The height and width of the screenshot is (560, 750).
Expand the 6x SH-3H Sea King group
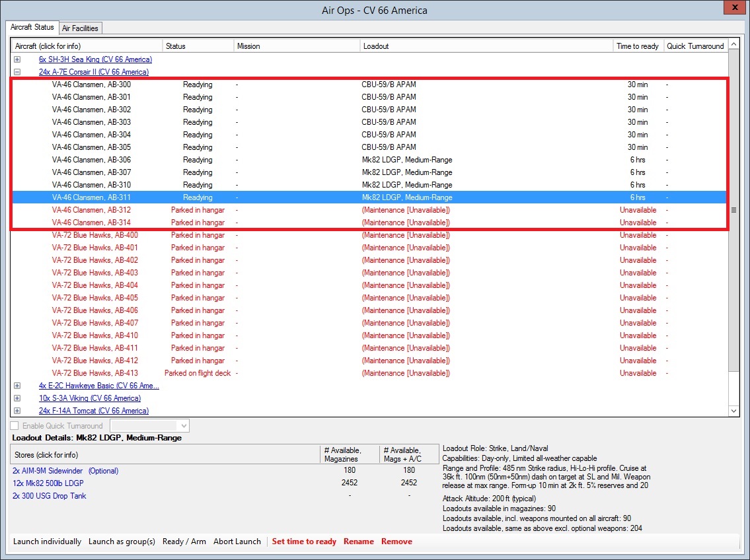17,59
